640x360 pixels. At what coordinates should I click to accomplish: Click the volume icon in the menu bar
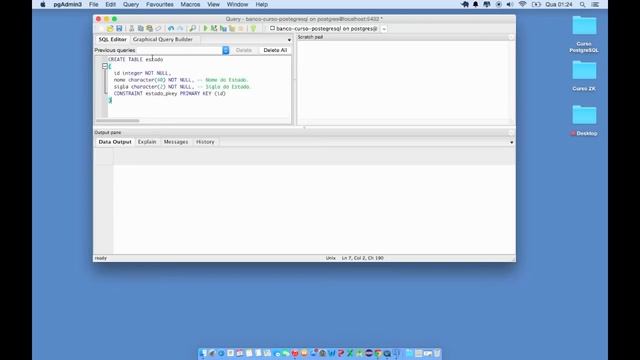[x=510, y=4]
